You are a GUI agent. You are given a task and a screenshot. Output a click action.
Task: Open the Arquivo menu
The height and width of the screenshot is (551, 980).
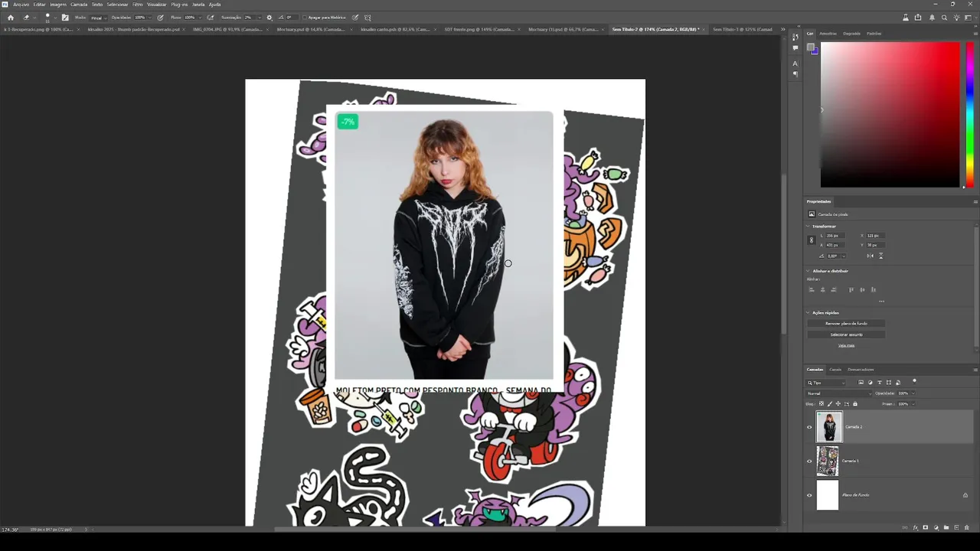coord(21,5)
